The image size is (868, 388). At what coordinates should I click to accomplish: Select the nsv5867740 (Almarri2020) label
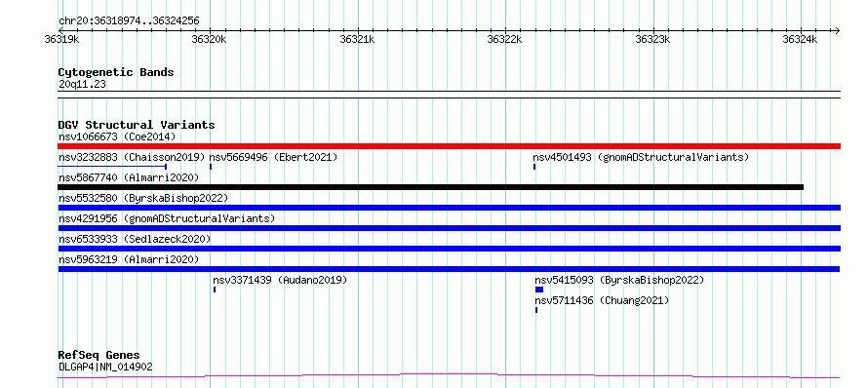[x=129, y=177]
